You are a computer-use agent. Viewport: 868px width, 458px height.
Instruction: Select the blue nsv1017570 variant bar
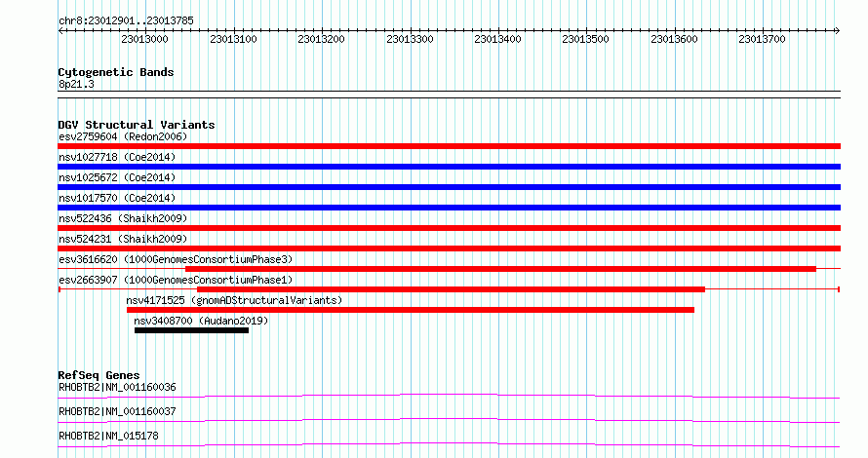[449, 208]
